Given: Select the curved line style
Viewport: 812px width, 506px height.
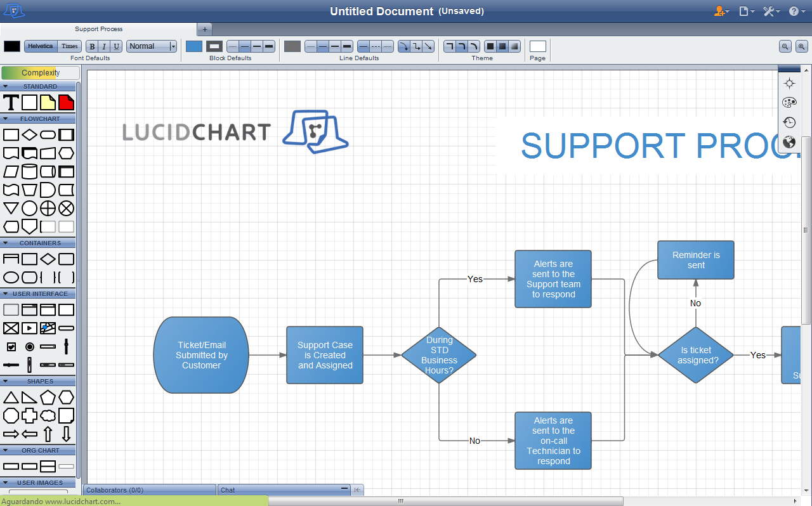Looking at the screenshot, I should click(x=404, y=46).
